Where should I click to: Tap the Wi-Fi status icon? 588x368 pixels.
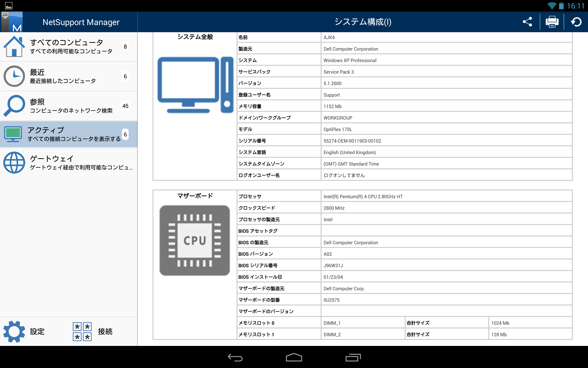pyautogui.click(x=551, y=6)
